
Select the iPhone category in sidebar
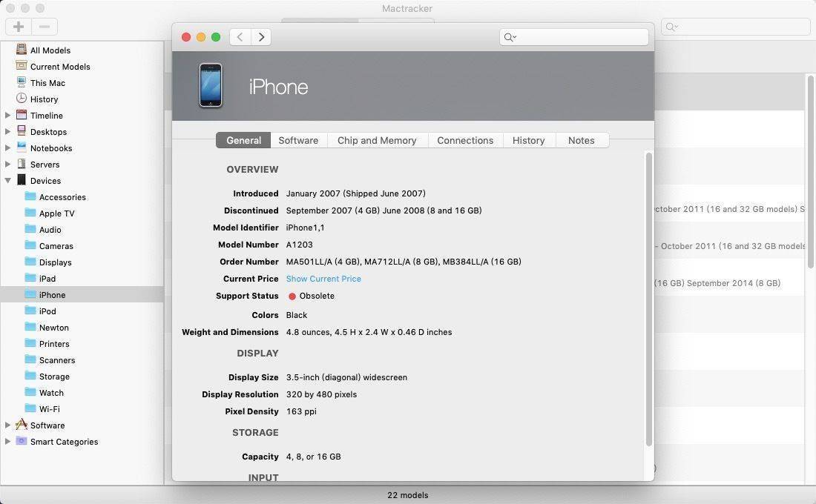[82, 294]
